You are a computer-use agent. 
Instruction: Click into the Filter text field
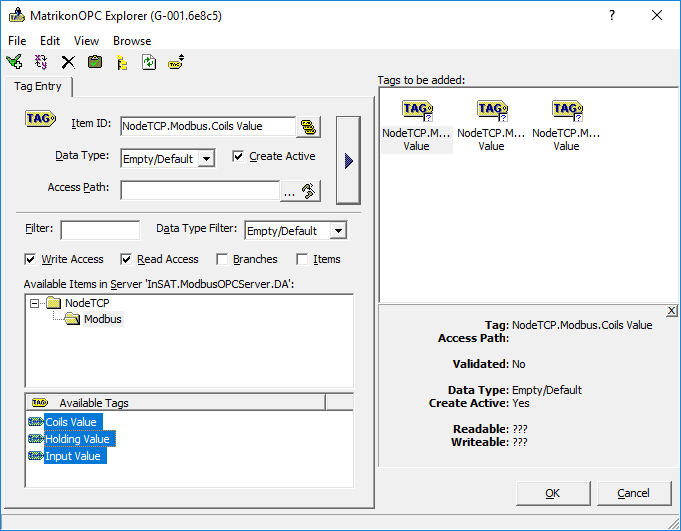(100, 230)
